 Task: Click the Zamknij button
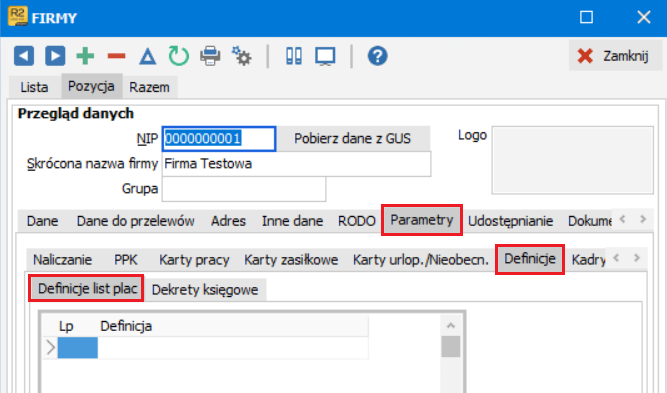coord(615,55)
